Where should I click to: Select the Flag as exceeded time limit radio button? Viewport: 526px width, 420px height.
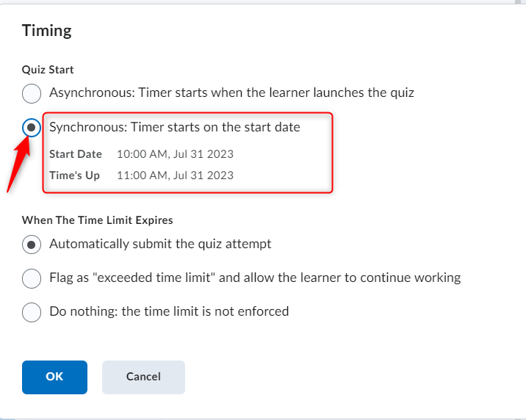coord(32,278)
